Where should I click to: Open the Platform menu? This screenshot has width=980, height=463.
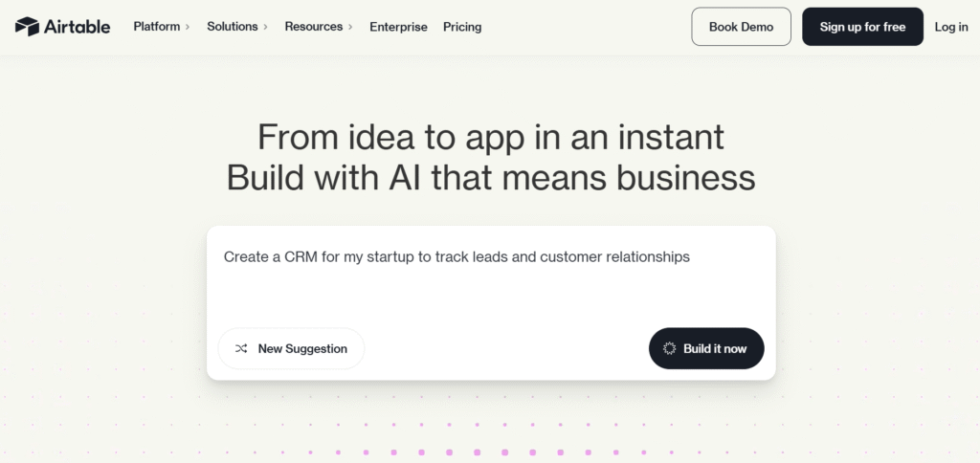coord(157,27)
